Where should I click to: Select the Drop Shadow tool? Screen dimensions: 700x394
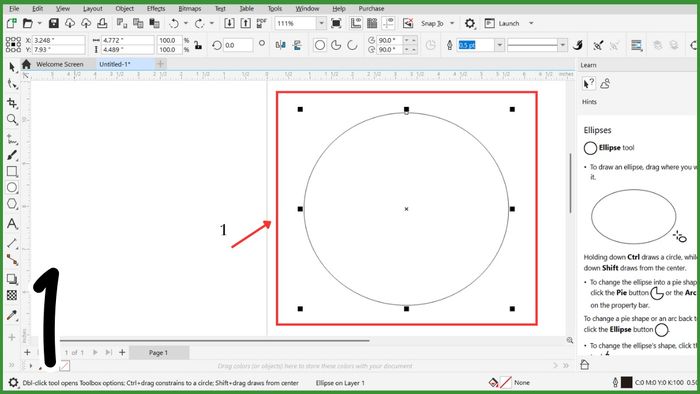click(x=12, y=279)
